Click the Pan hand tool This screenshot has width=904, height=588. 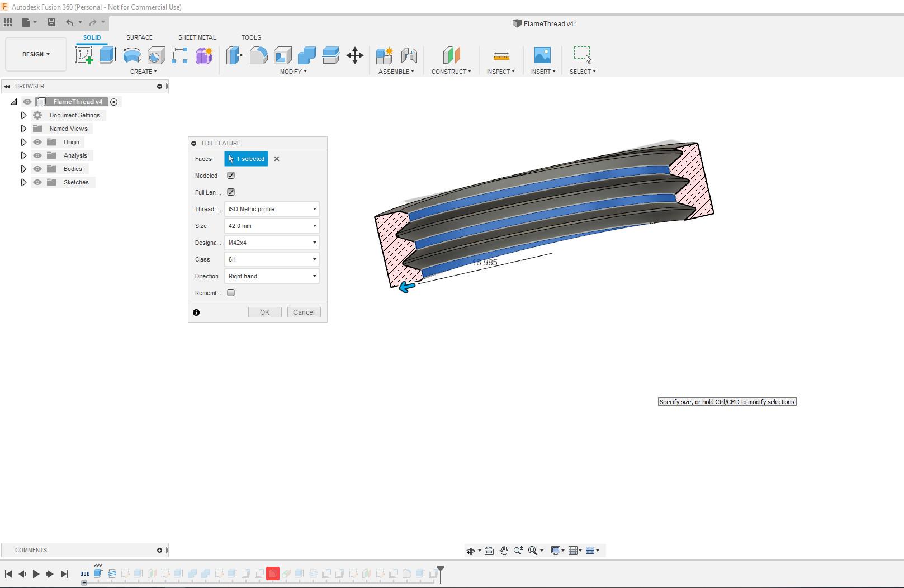[504, 551]
